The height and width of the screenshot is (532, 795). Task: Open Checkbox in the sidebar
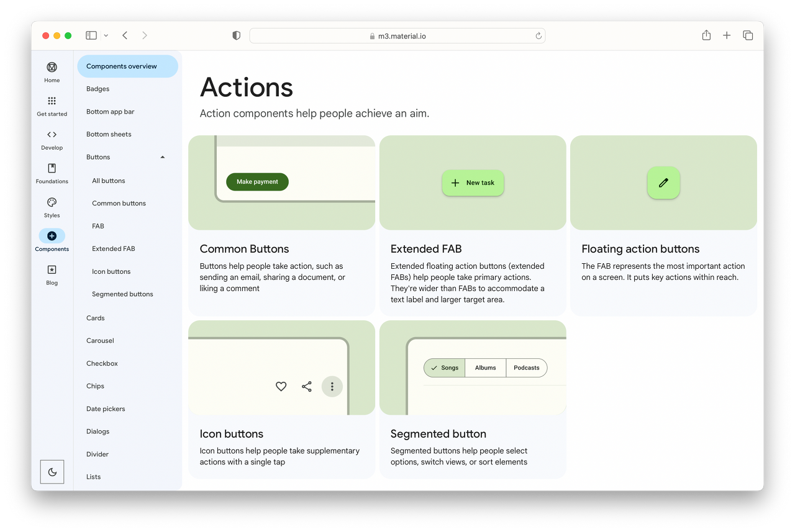point(102,363)
